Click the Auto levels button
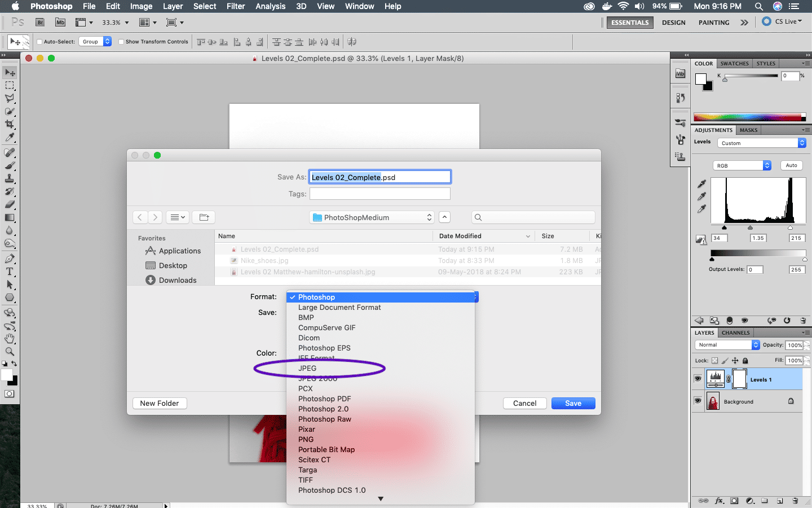 click(791, 165)
